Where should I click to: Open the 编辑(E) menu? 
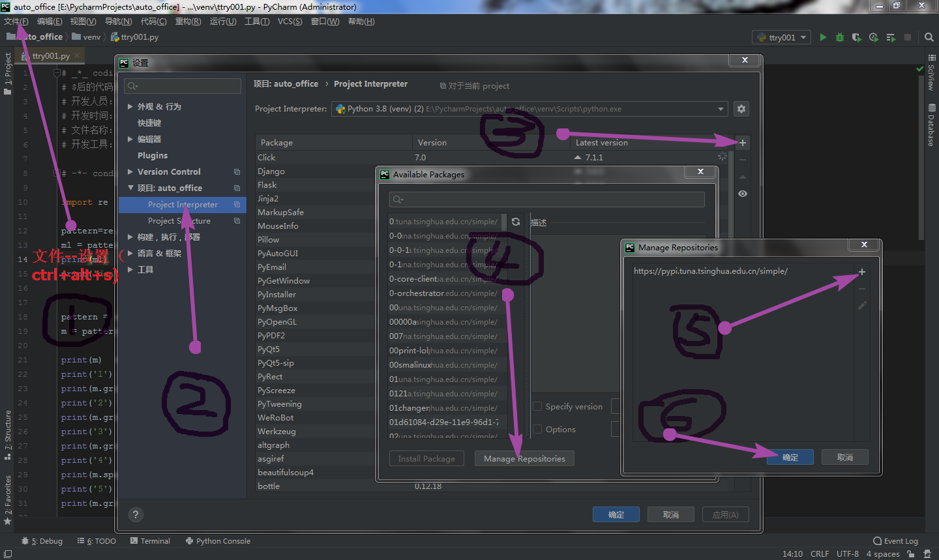coord(50,22)
